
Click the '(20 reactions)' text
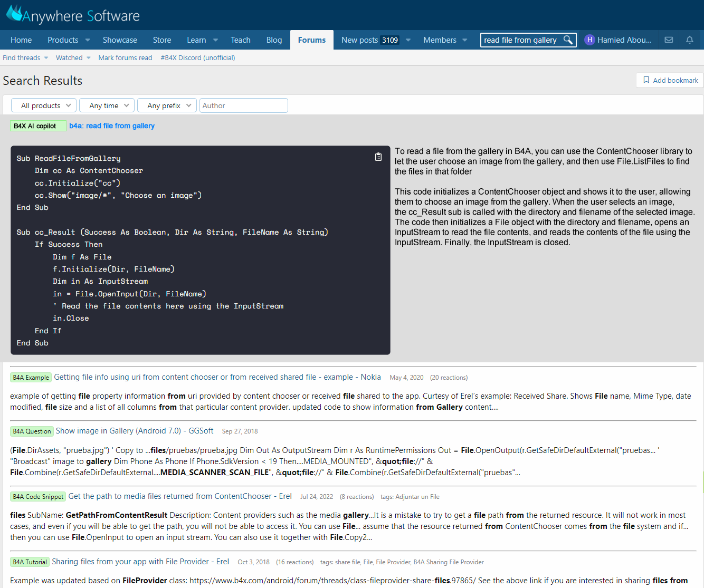[x=449, y=378]
